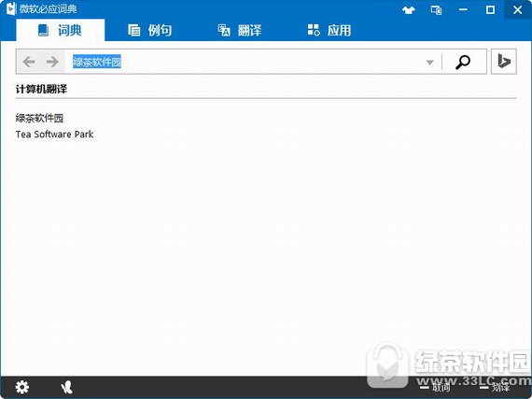Open the skin (shirt) icon in title bar
Image resolution: width=532 pixels, height=399 pixels.
tap(409, 10)
